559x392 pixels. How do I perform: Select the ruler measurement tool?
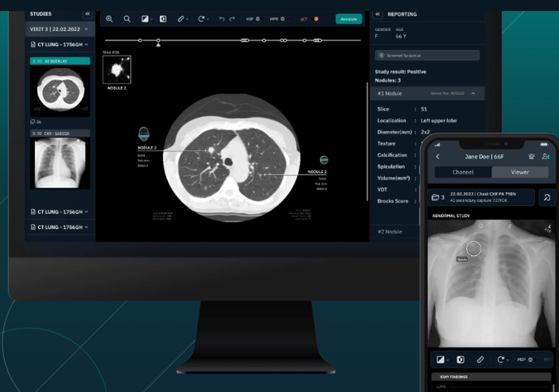(x=181, y=19)
